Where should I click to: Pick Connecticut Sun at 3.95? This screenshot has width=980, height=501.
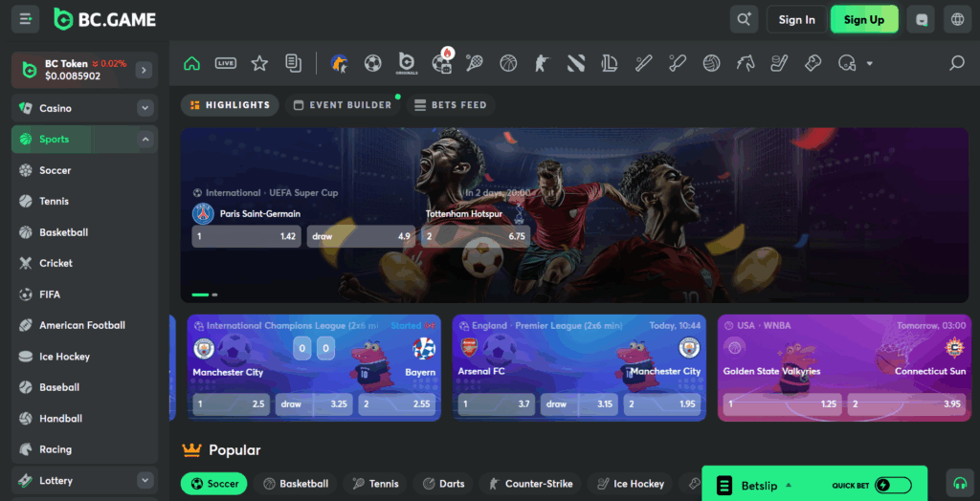(x=907, y=404)
